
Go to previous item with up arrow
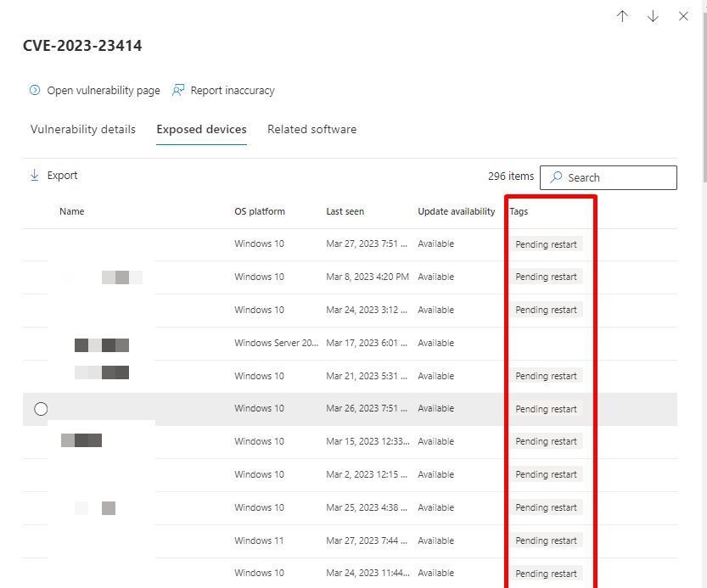[622, 16]
